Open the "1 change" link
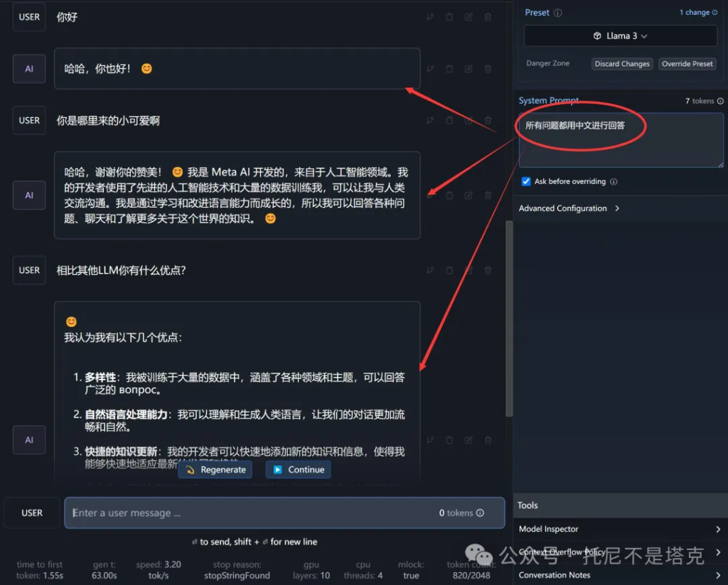The width and height of the screenshot is (728, 585). pos(698,13)
